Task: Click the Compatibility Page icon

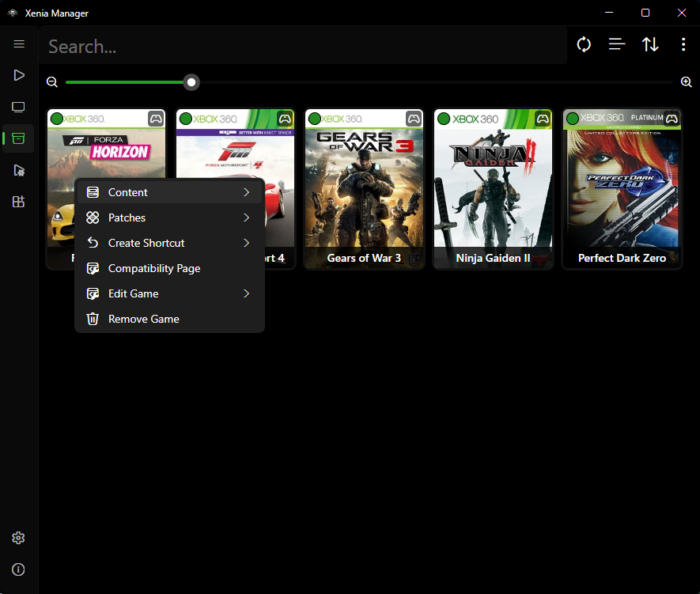Action: 93,268
